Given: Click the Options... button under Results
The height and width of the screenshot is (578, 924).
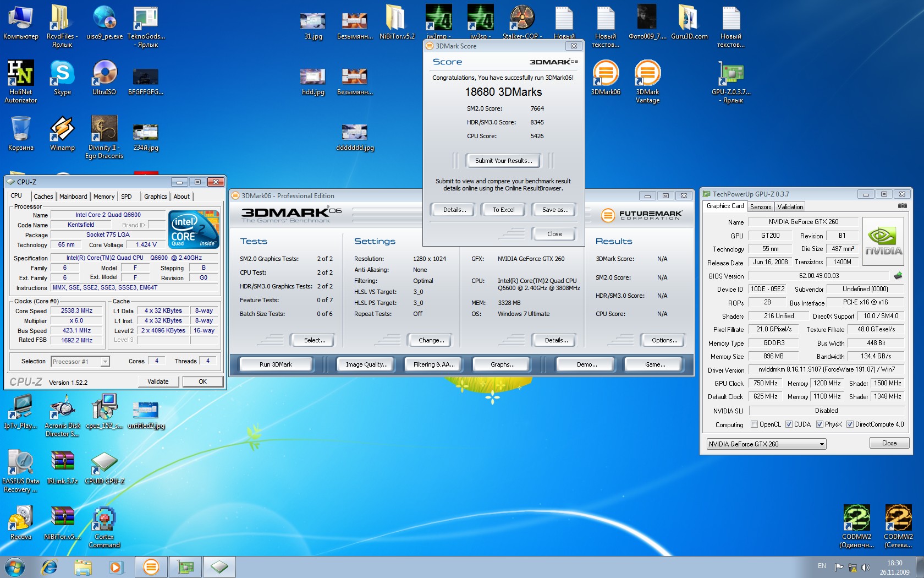Looking at the screenshot, I should [664, 340].
